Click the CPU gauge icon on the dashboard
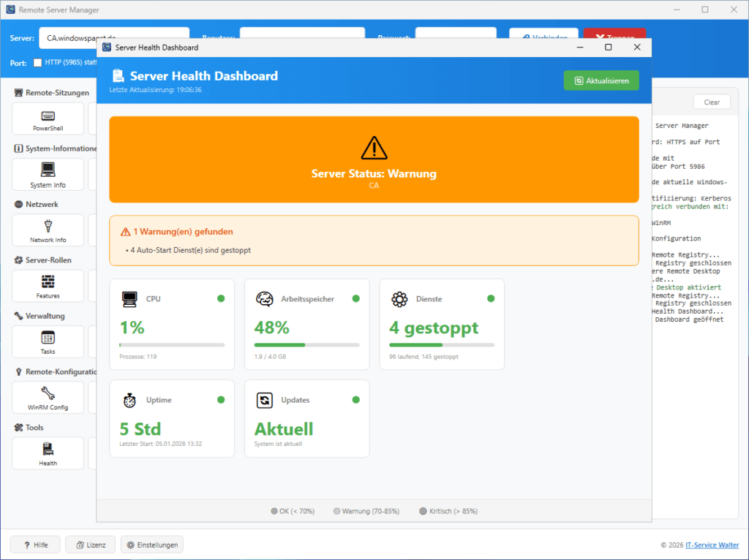The height and width of the screenshot is (560, 749). coord(129,298)
